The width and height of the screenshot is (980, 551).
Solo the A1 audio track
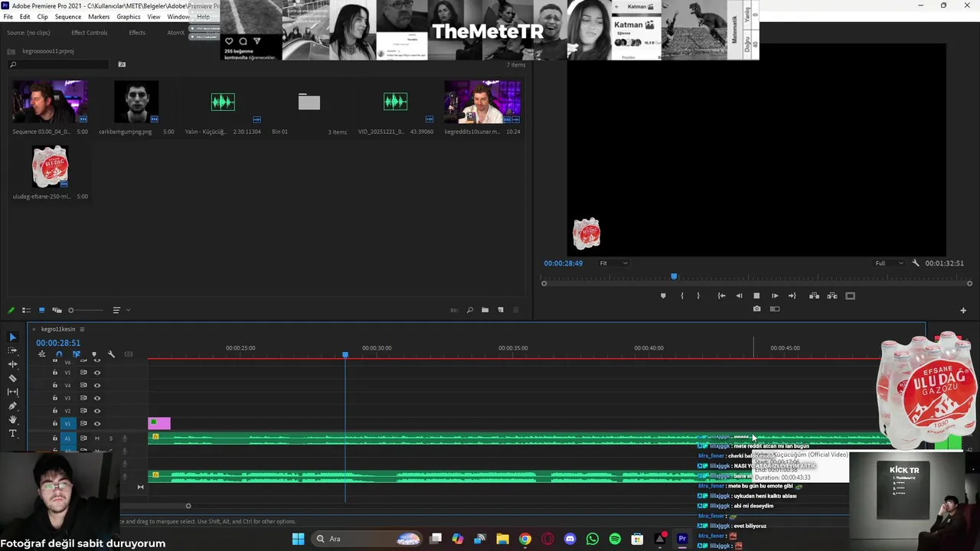coord(110,439)
